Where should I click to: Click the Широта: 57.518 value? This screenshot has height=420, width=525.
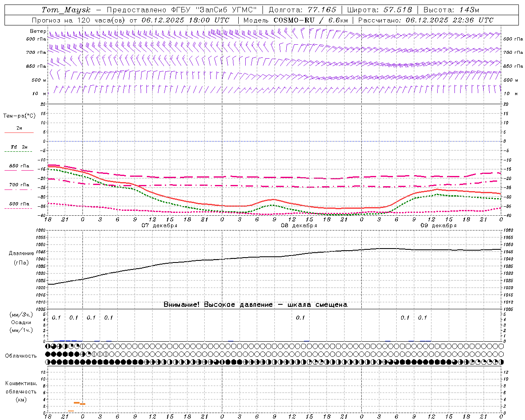[x=379, y=10]
